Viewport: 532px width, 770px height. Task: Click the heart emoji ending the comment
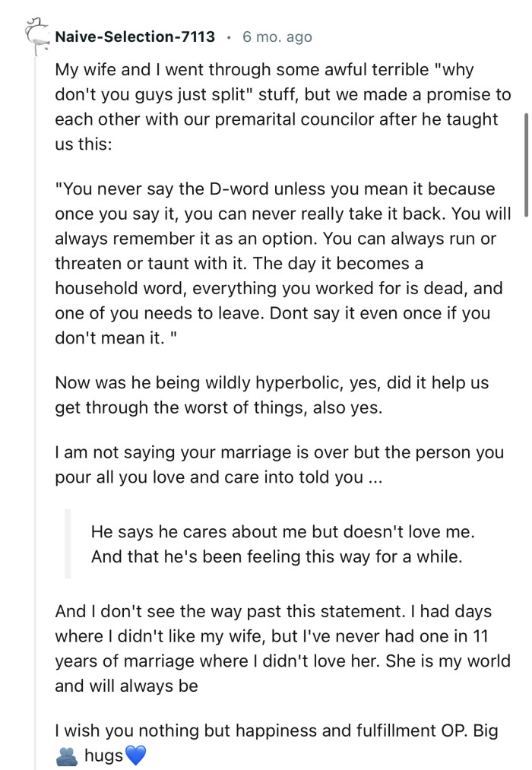click(x=135, y=754)
